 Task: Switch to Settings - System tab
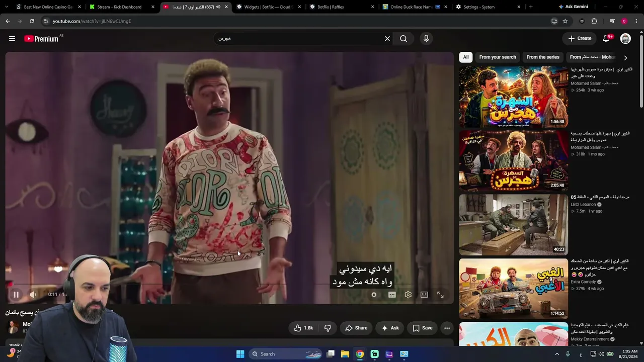(x=488, y=7)
